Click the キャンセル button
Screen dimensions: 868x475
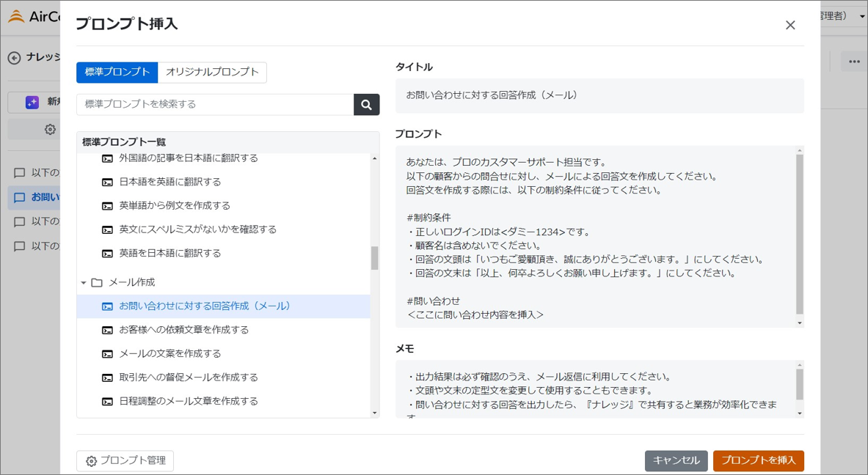click(x=676, y=460)
